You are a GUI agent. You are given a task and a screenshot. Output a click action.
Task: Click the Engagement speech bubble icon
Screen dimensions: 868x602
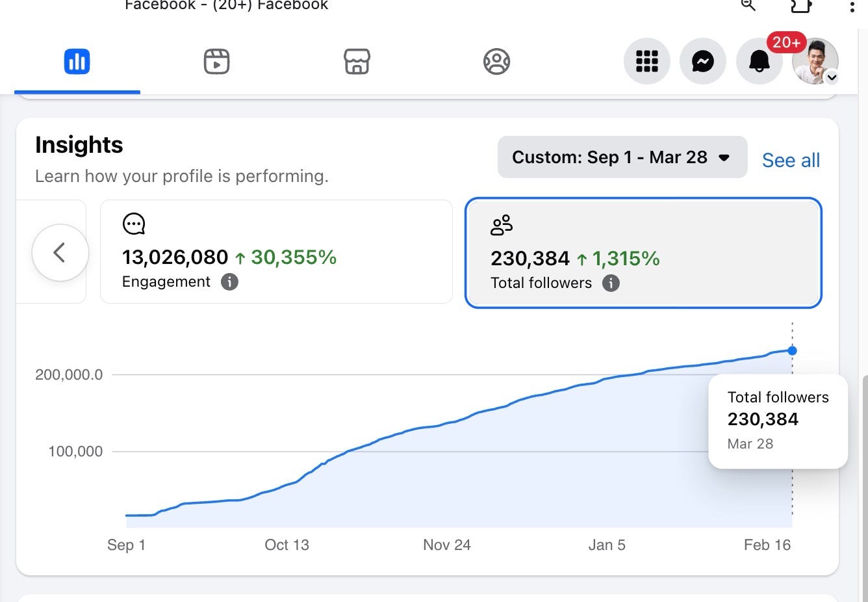pos(134,224)
